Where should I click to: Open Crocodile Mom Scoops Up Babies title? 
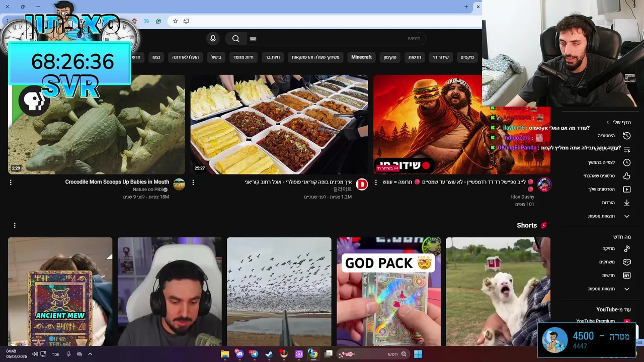pos(117,182)
